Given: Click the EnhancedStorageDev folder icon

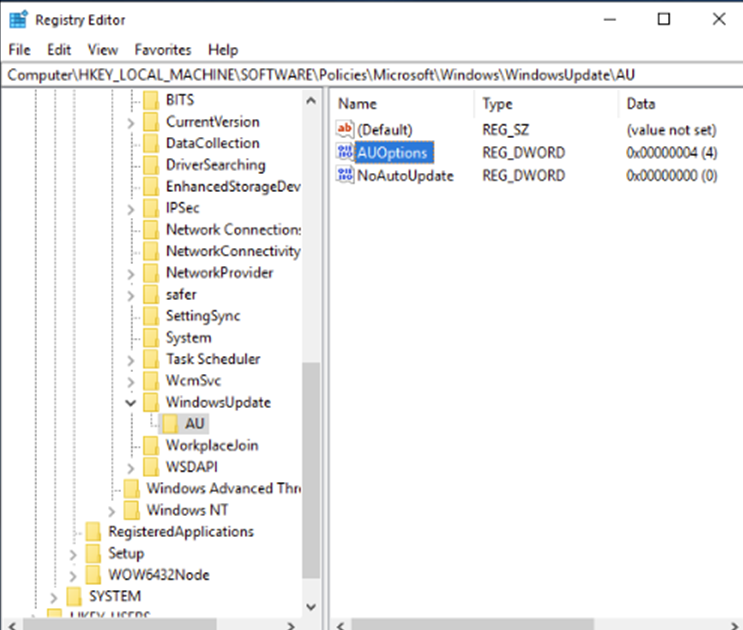Looking at the screenshot, I should [151, 186].
